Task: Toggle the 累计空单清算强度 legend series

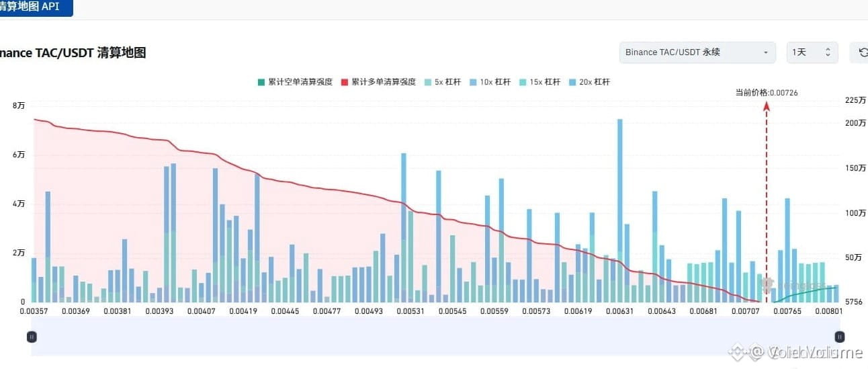Action: tap(295, 82)
